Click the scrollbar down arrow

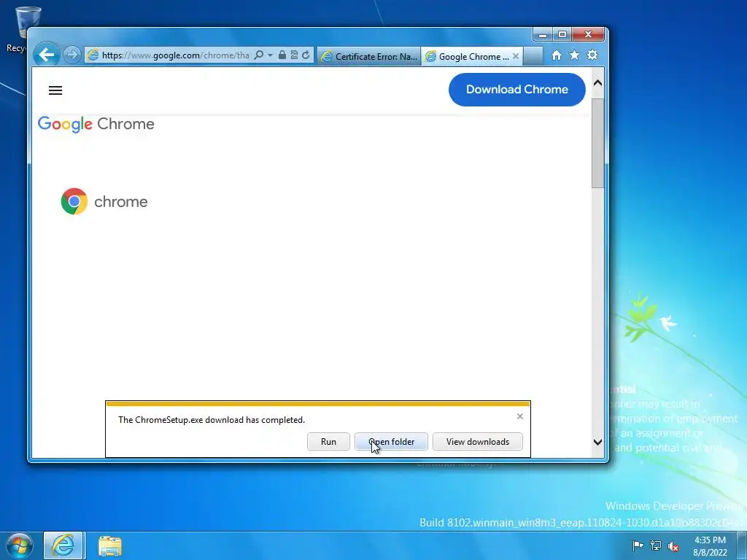598,442
